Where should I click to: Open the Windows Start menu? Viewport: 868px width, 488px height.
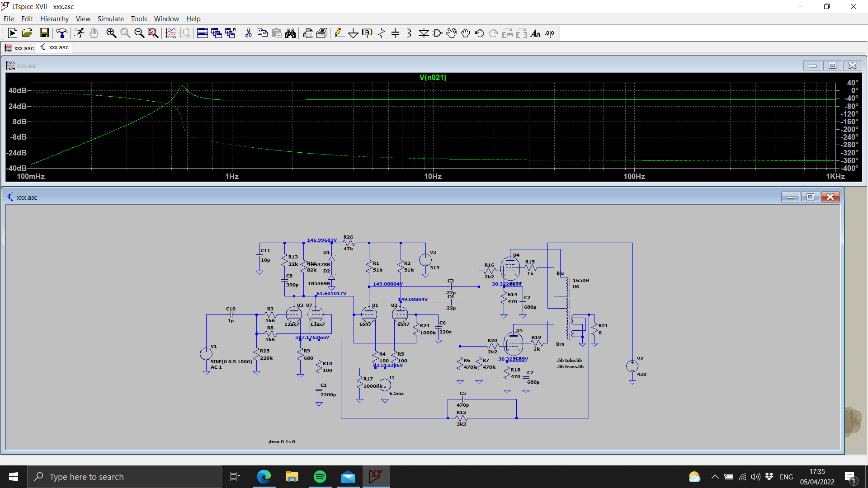(14, 477)
